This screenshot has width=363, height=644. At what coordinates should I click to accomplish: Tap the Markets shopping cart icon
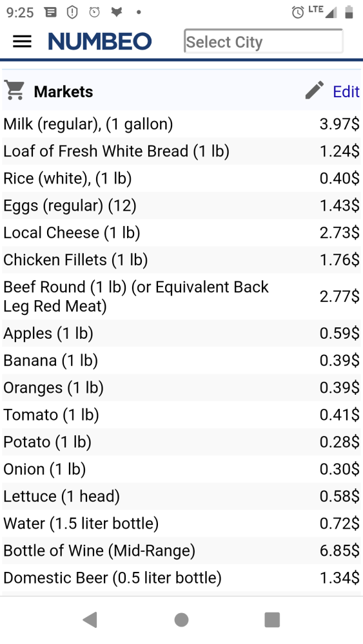click(x=14, y=90)
